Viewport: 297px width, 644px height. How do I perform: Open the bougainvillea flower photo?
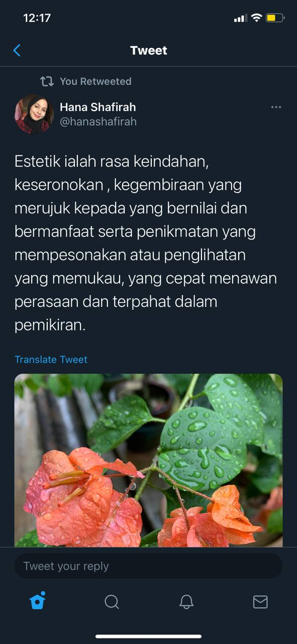148,460
